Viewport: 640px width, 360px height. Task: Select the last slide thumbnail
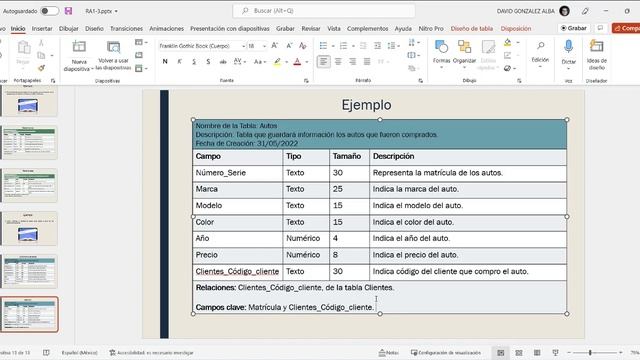pos(29,314)
